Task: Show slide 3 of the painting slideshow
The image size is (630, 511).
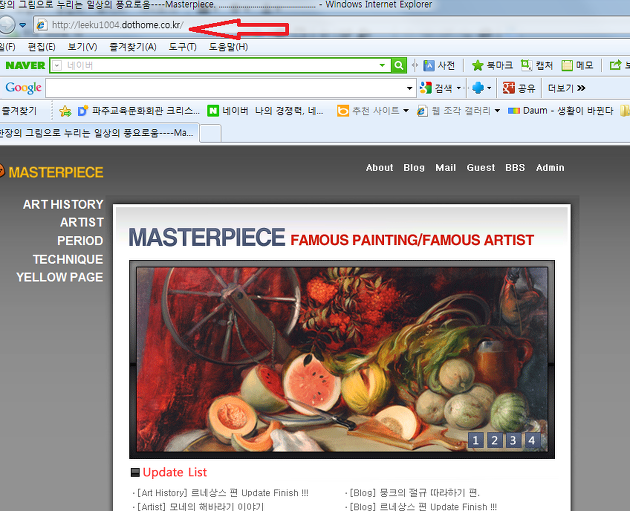Action: 513,440
